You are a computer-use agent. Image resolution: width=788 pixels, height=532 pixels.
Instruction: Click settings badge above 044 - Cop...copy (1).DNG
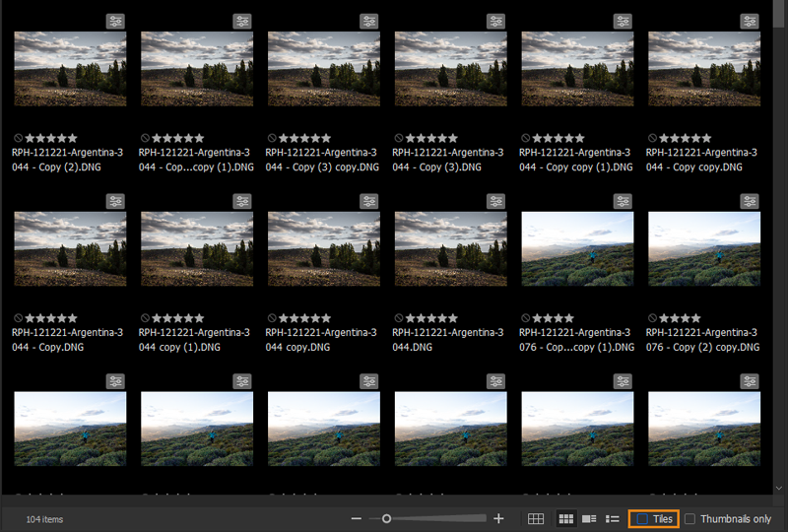pos(242,22)
